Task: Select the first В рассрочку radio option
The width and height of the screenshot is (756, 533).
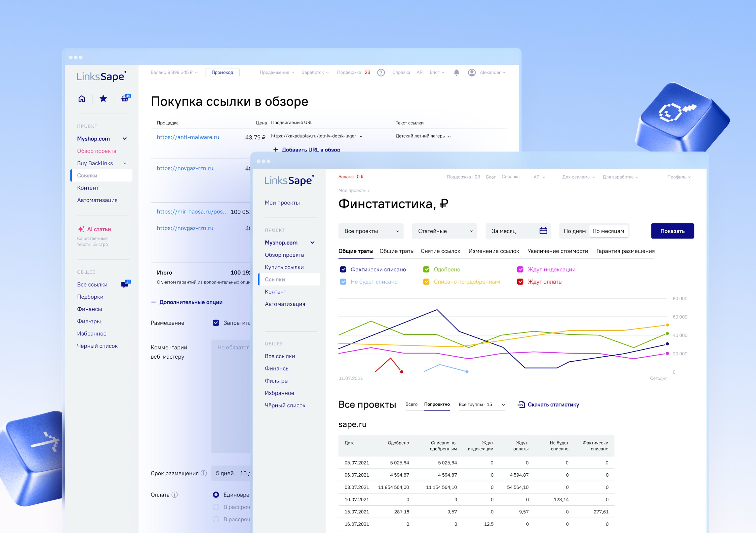Action: click(216, 507)
